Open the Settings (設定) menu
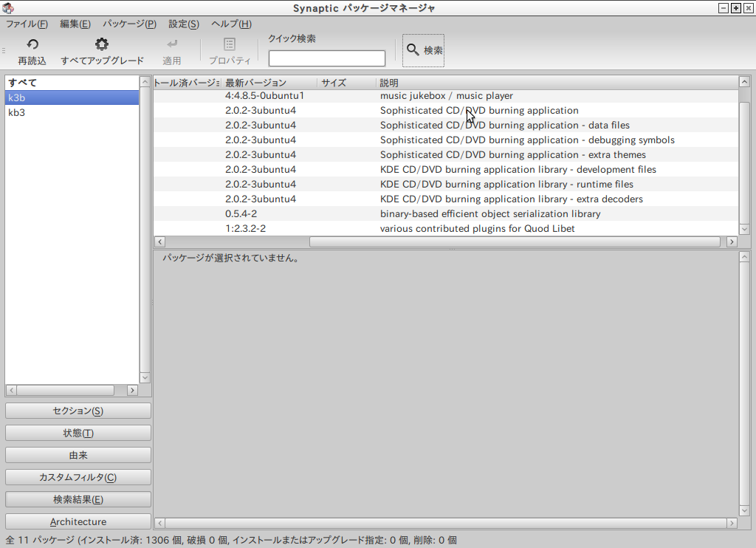The width and height of the screenshot is (756, 548). [x=184, y=24]
